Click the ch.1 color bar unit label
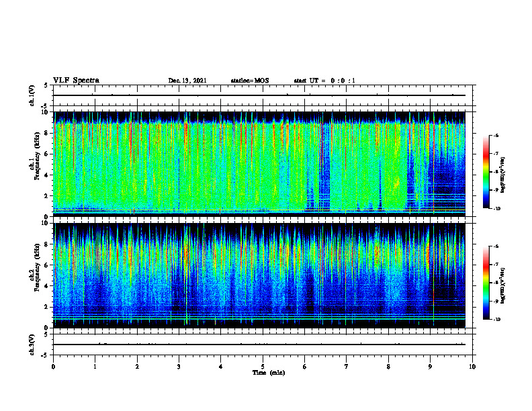 pos(503,175)
